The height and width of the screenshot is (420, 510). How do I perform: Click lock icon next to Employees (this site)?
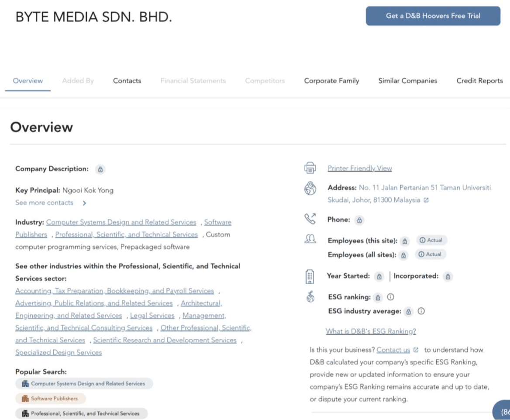405,241
